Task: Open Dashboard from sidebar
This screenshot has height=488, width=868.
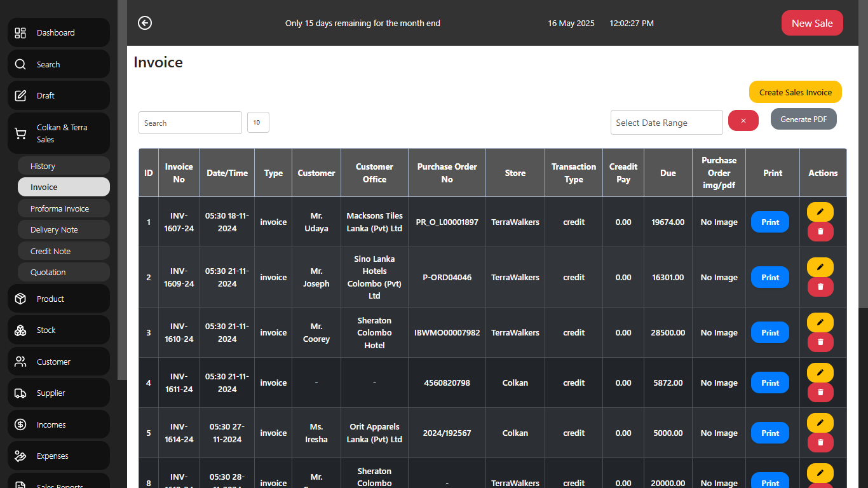Action: click(x=58, y=32)
